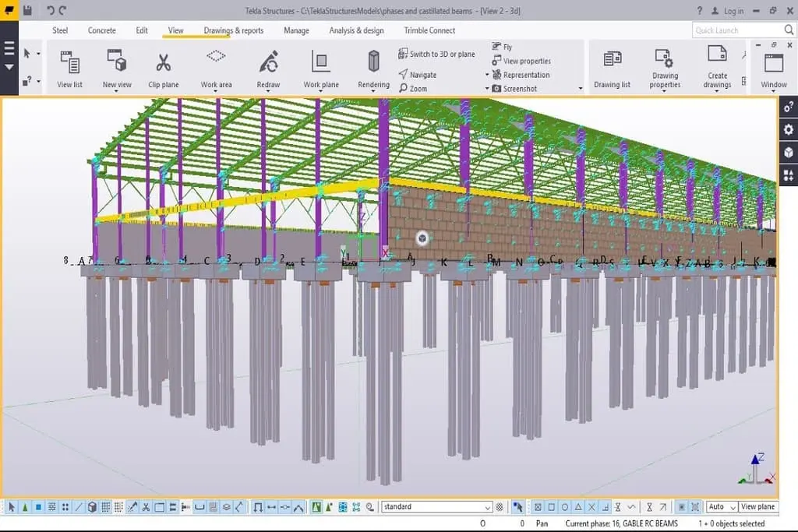Open the custom inquiry side pane icon
This screenshot has height=532, width=798.
coord(789,107)
